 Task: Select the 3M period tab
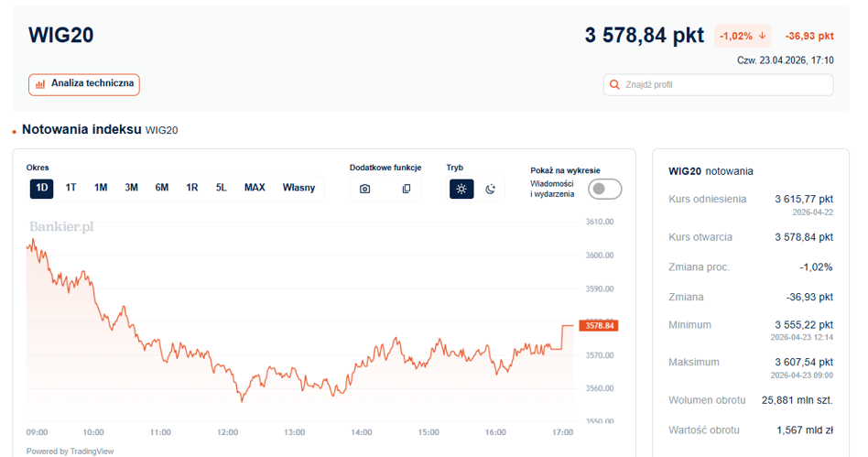coord(131,188)
